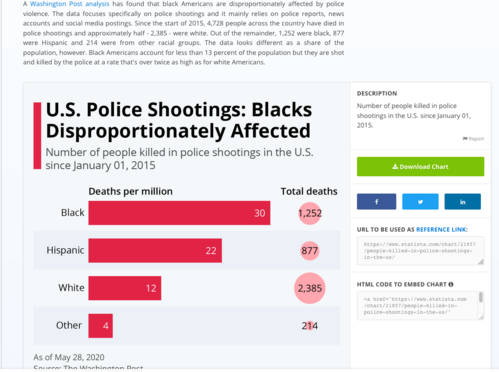Click the Hispanic bar showing 22
This screenshot has height=372, width=499.
155,250
